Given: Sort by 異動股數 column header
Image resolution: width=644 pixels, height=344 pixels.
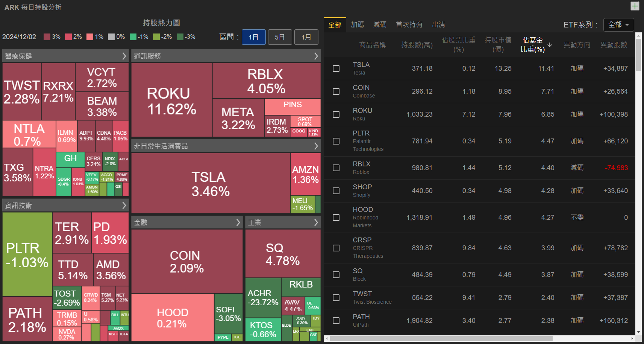Looking at the screenshot, I should tap(614, 45).
